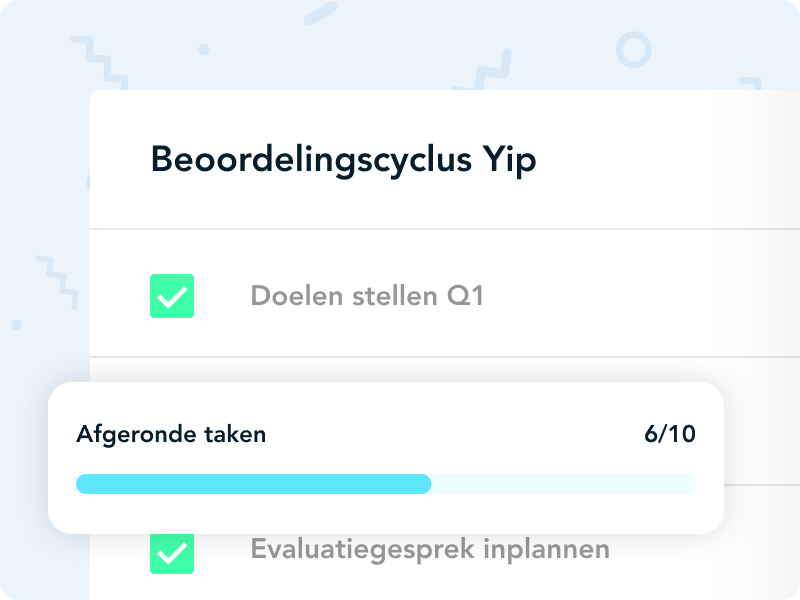This screenshot has width=800, height=600.
Task: Click the decorative circle icon at top right
Action: [633, 49]
